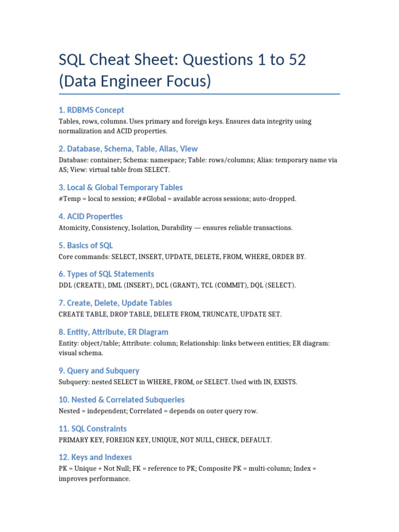Viewport: 399px width, 532px height.
Task: Click the line starting with "Core commands: SELECT"
Action: click(x=182, y=257)
